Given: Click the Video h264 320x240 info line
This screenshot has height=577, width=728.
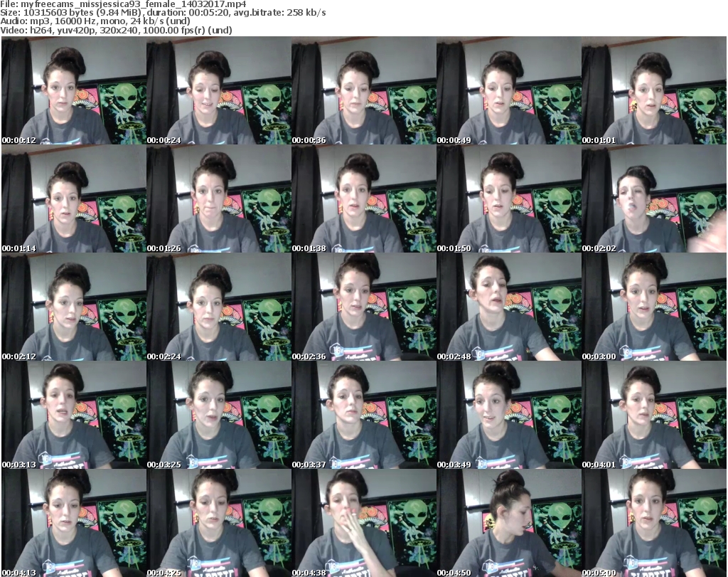Looking at the screenshot, I should [116, 30].
